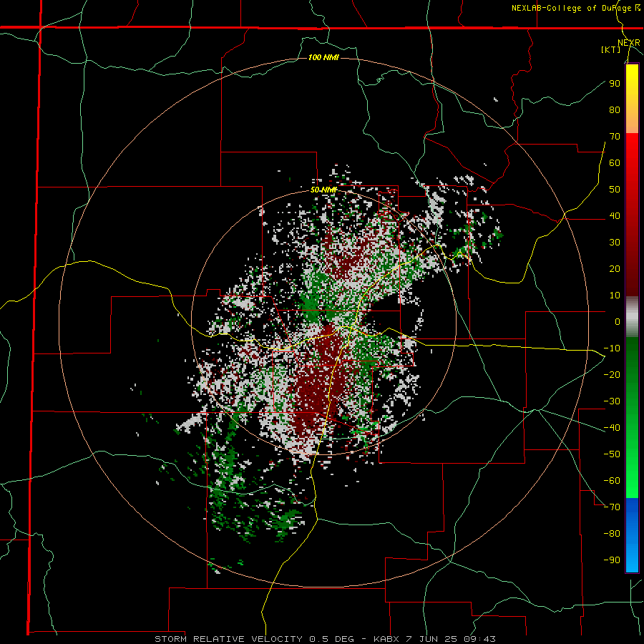Viewport: 644px width, 644px height.
Task: Click the positive 50 scale label
Action: click(x=615, y=190)
